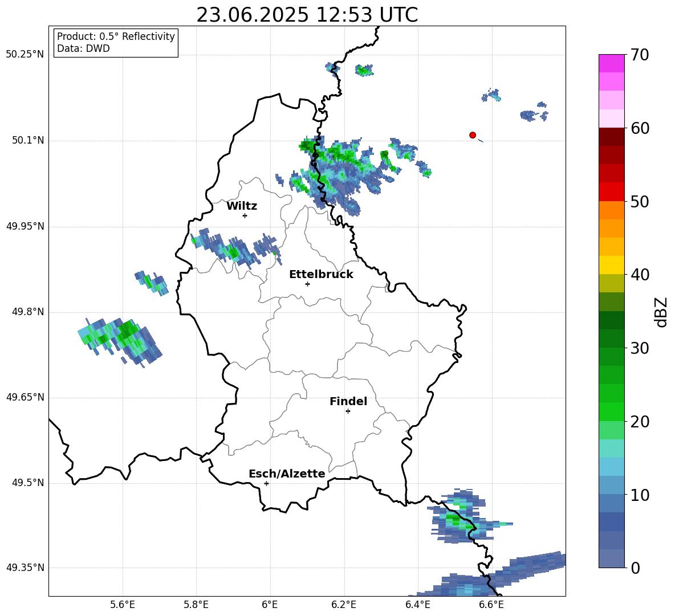Click the 50.25°N latitude label

pyautogui.click(x=25, y=55)
